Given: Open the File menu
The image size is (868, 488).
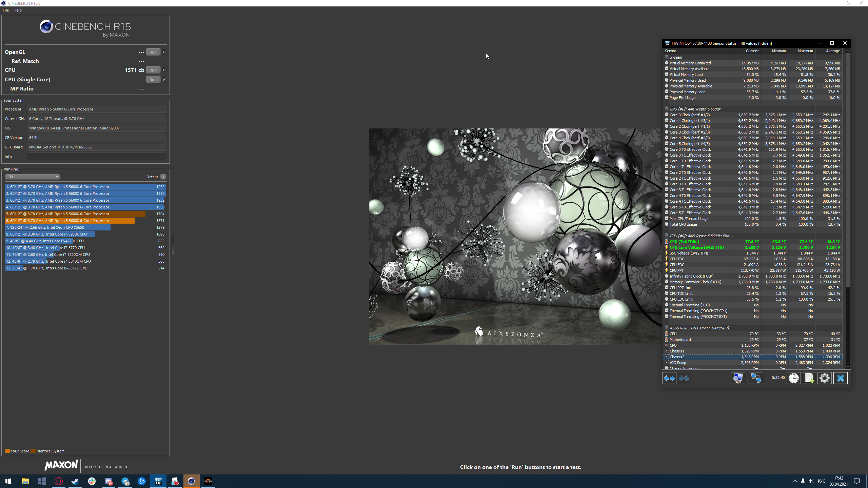Looking at the screenshot, I should point(6,10).
